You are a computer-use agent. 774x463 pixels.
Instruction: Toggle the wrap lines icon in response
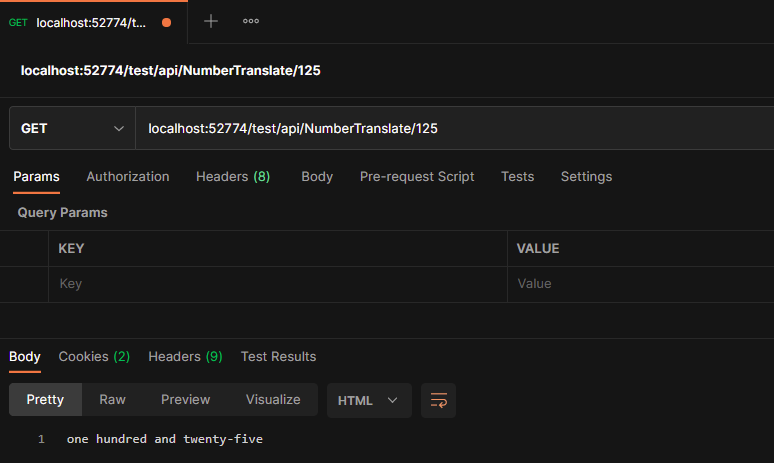[438, 400]
